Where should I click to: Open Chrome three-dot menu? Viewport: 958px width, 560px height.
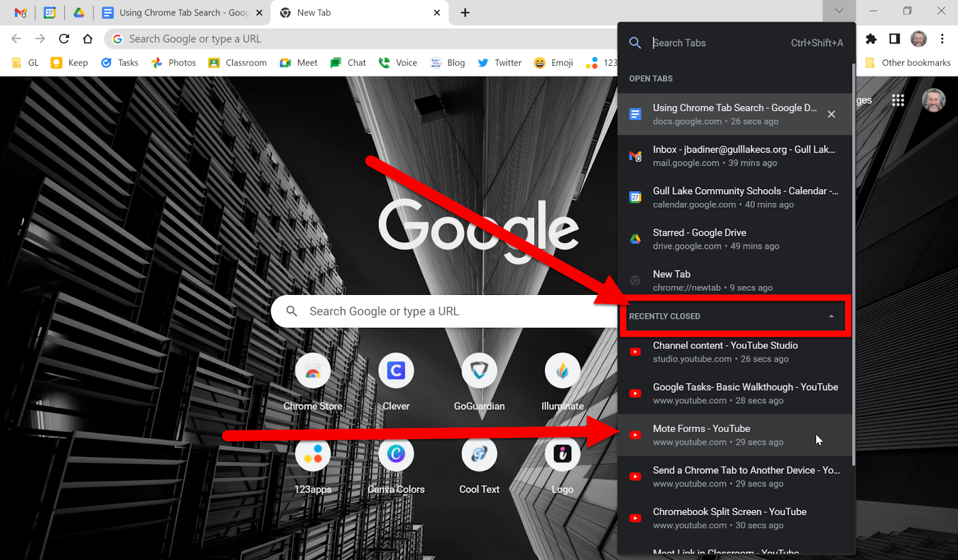pos(942,39)
